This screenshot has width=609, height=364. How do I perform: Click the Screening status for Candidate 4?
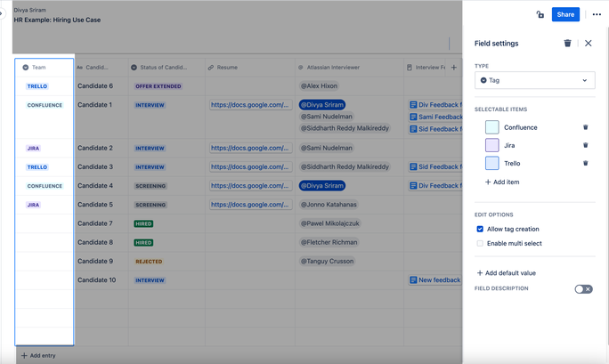click(150, 186)
